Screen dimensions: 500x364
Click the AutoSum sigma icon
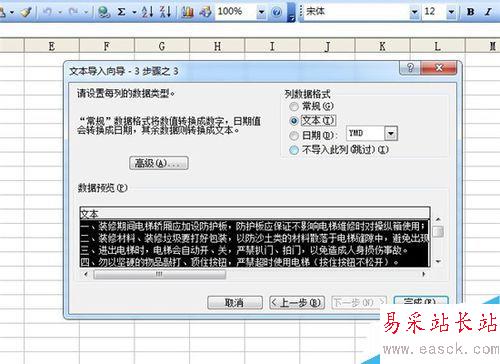122,12
